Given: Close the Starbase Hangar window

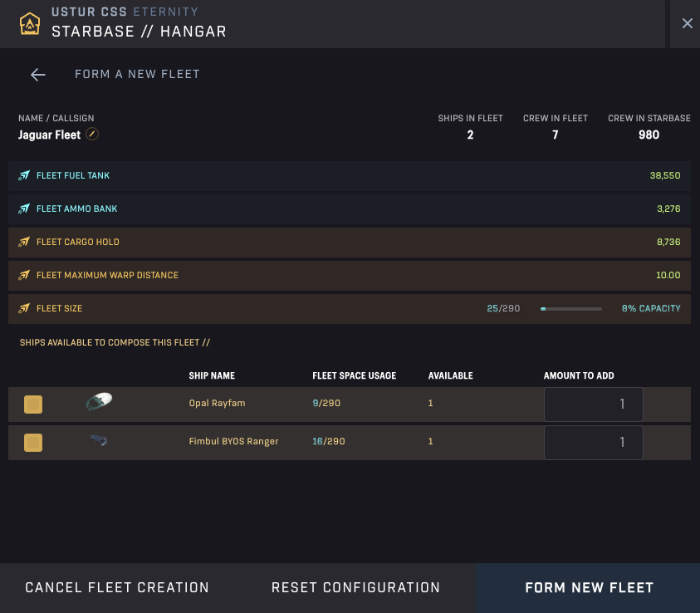Looking at the screenshot, I should click(687, 23).
